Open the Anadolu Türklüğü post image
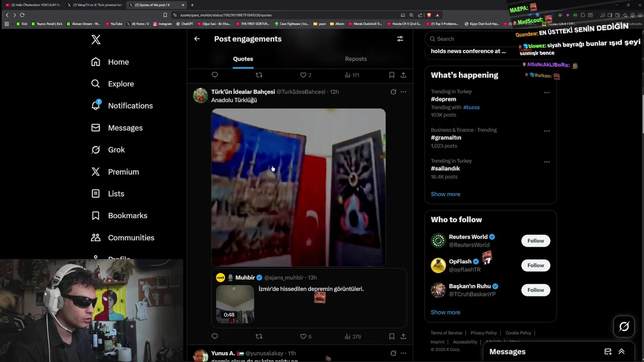Viewport: 644px width, 362px height. (298, 187)
